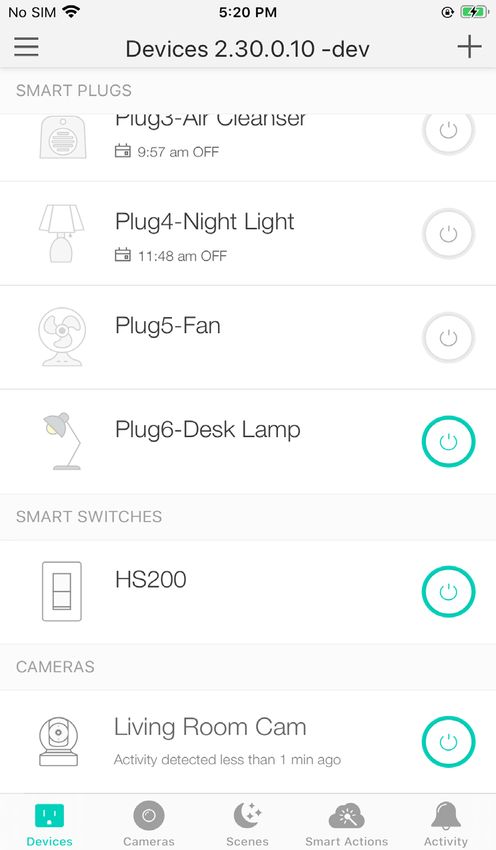Toggle Living Room Cam power button
Viewport: 496px width, 850px height.
click(x=448, y=742)
